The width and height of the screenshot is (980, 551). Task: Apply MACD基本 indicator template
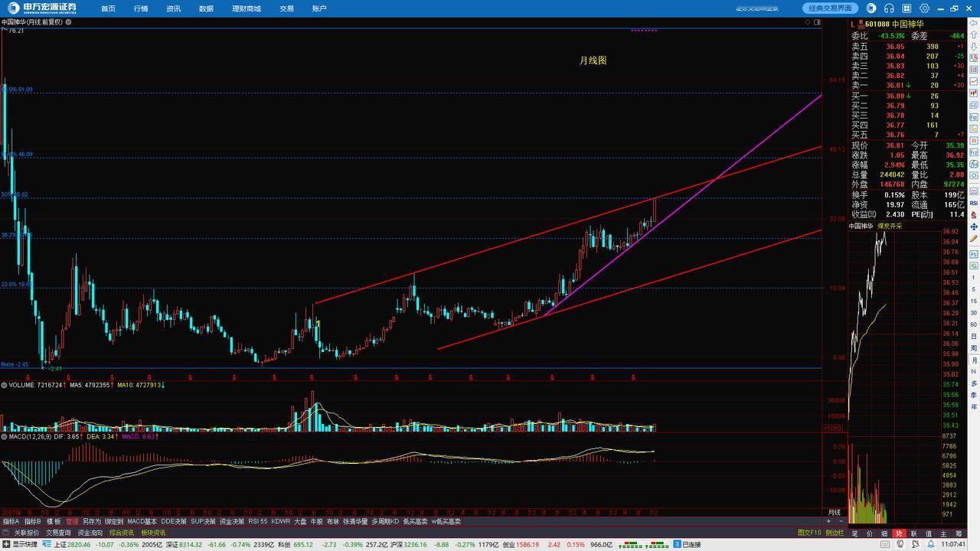(x=142, y=521)
